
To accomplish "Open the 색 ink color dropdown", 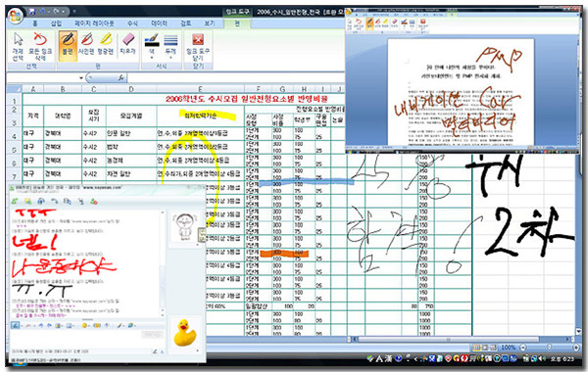I will (152, 46).
